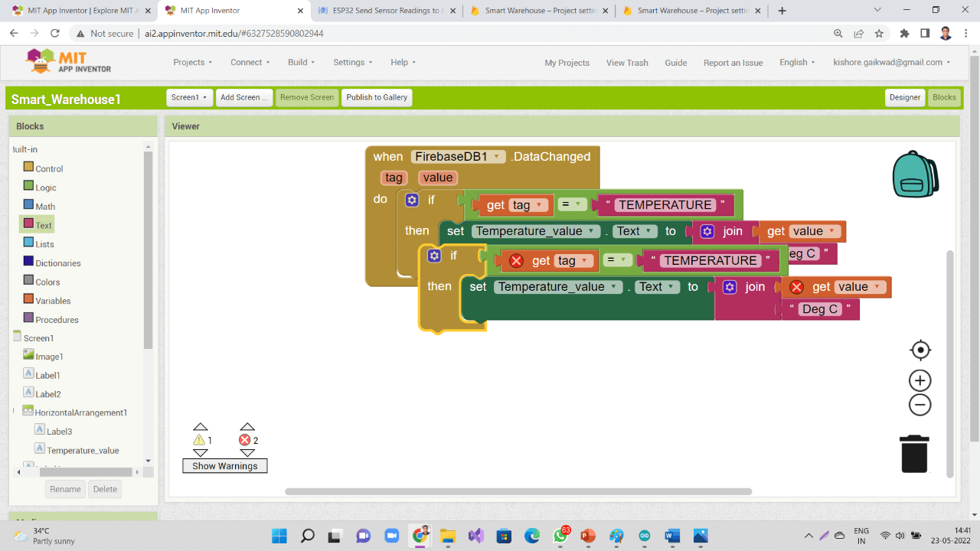This screenshot has width=980, height=551.
Task: Click the horizontal scrollbar in the viewer
Action: [x=518, y=491]
